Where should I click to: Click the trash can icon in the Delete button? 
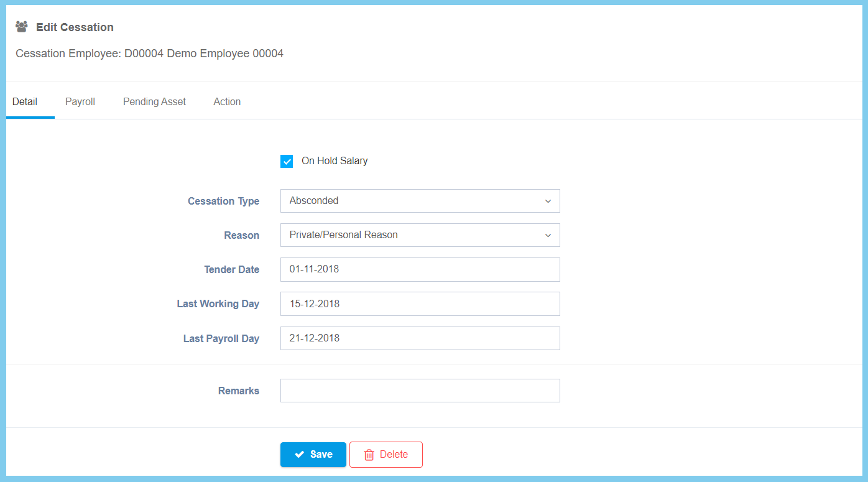click(369, 455)
